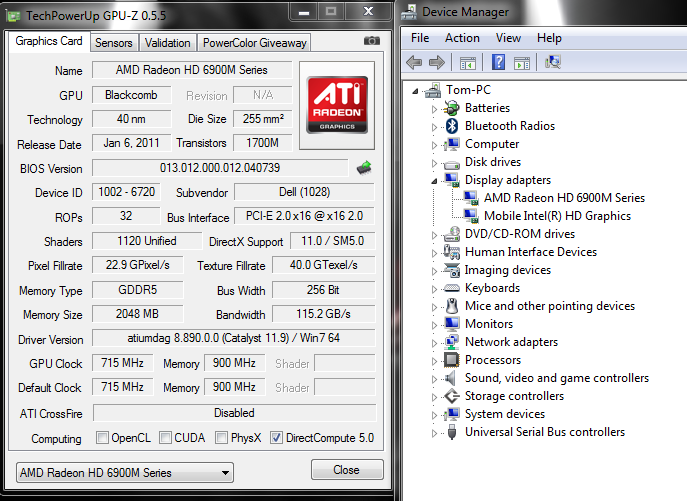Click the Tom-PC computer icon

click(x=432, y=90)
